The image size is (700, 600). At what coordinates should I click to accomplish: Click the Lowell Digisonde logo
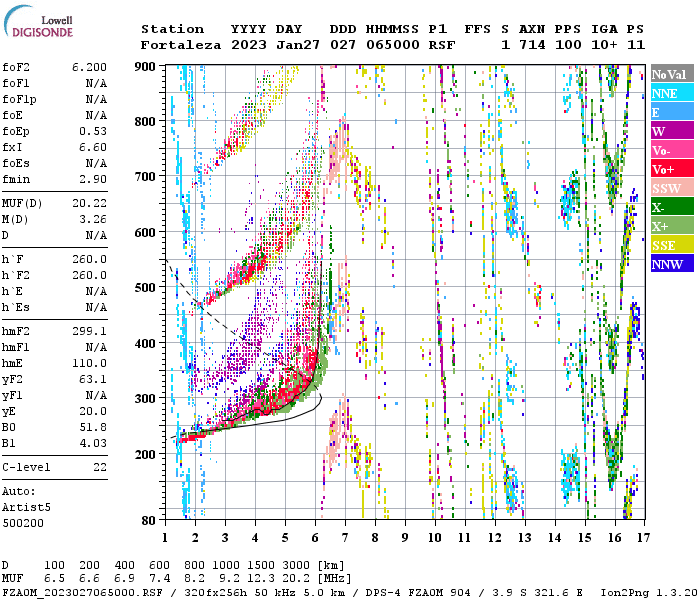pos(38,22)
